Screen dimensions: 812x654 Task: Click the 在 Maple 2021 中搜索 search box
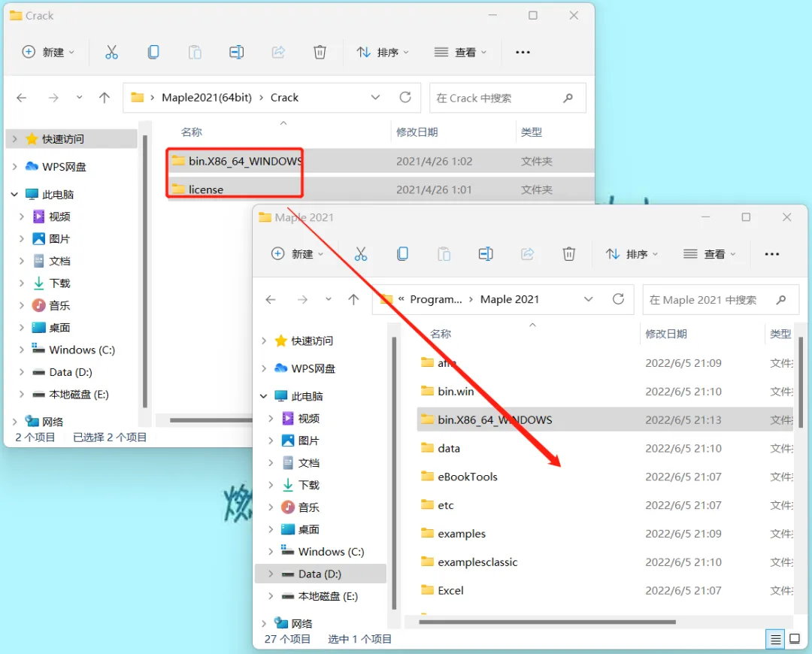point(720,300)
